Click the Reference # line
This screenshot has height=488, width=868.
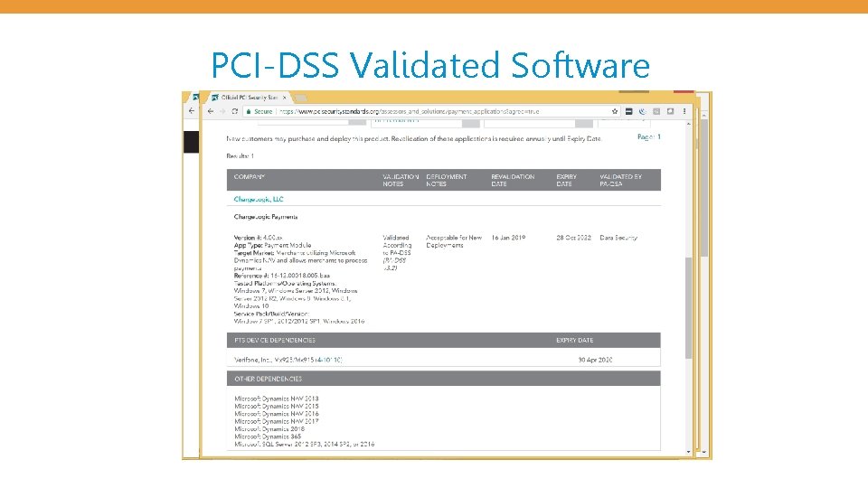click(x=282, y=276)
